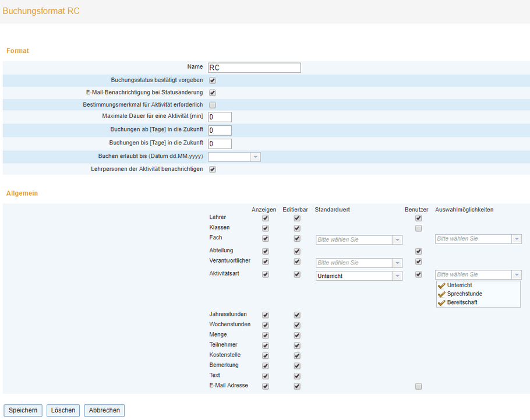The width and height of the screenshot is (530, 420).
Task: Click Buchungen bis Tage input field
Action: click(220, 144)
